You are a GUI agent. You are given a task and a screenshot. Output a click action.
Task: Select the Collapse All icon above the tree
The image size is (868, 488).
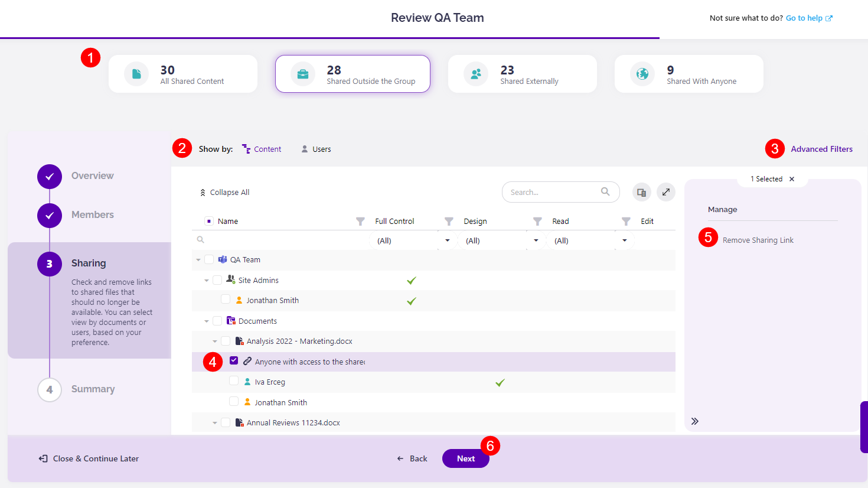click(x=203, y=192)
